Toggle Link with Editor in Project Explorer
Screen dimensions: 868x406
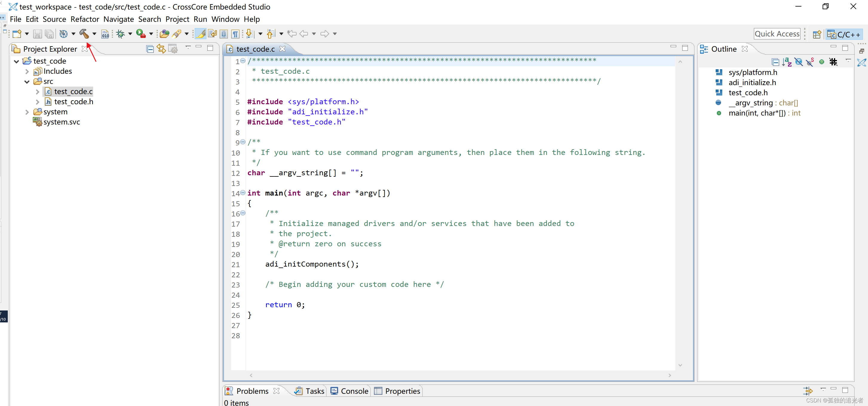point(161,49)
